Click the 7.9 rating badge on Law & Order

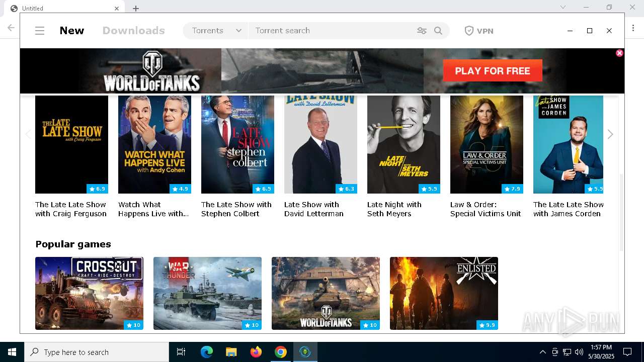point(512,189)
